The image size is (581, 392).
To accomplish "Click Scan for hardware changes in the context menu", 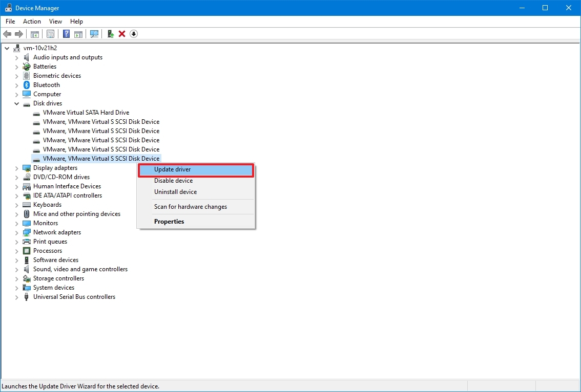I will click(x=191, y=206).
